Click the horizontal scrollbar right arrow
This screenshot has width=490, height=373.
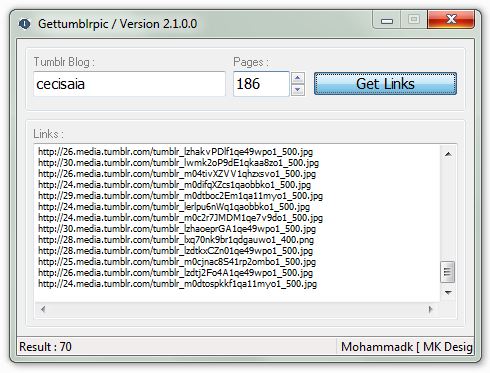tap(430, 309)
